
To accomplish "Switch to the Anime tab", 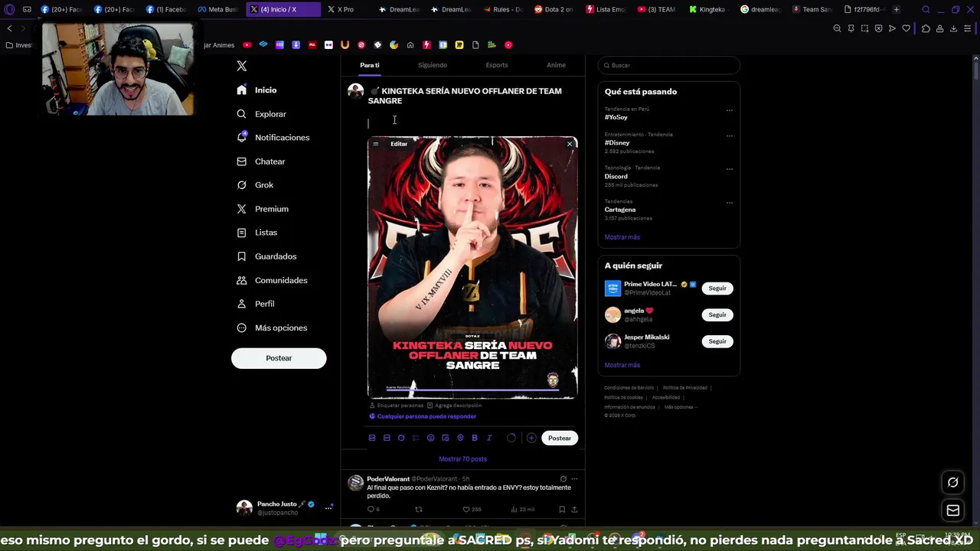I will pyautogui.click(x=556, y=65).
